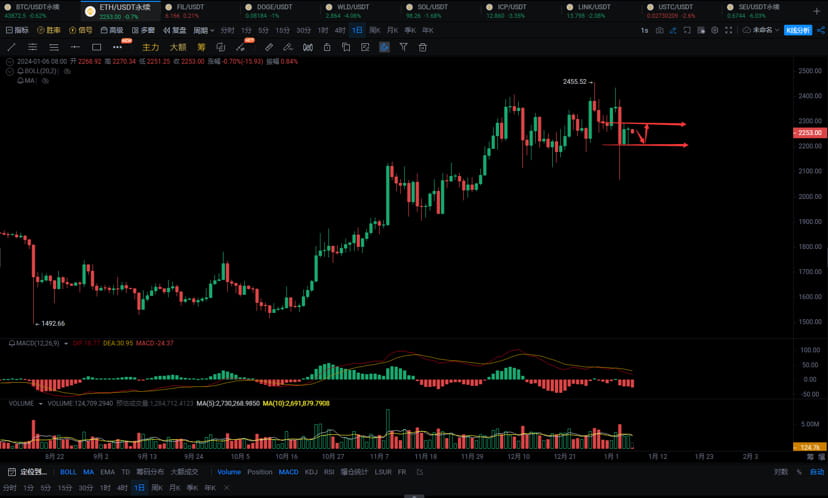Click the 主力 indicator button
This screenshot has height=498, width=828.
tap(150, 48)
